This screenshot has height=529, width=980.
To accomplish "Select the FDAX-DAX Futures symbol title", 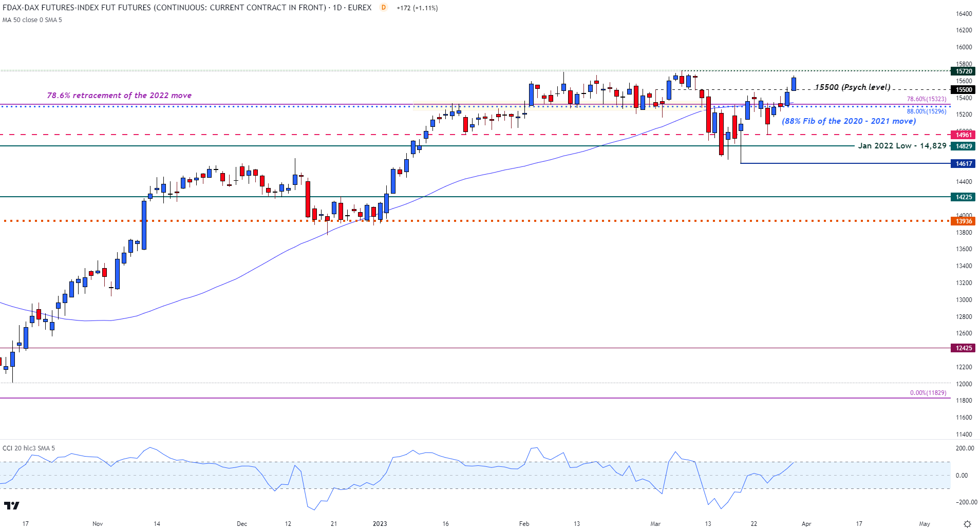I will pyautogui.click(x=187, y=8).
